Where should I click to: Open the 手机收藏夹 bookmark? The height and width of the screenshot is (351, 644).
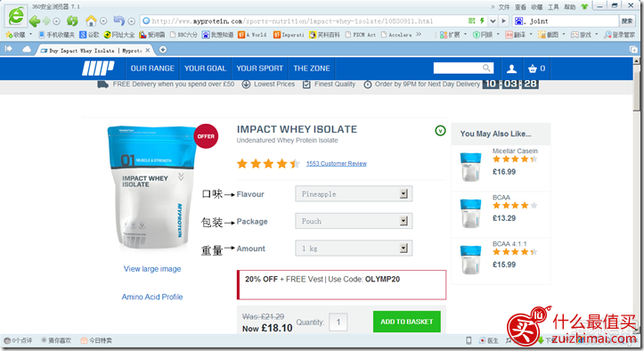57,35
